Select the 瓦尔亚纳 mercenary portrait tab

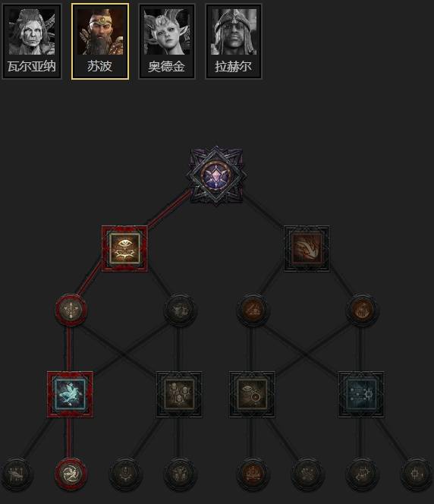(x=32, y=42)
